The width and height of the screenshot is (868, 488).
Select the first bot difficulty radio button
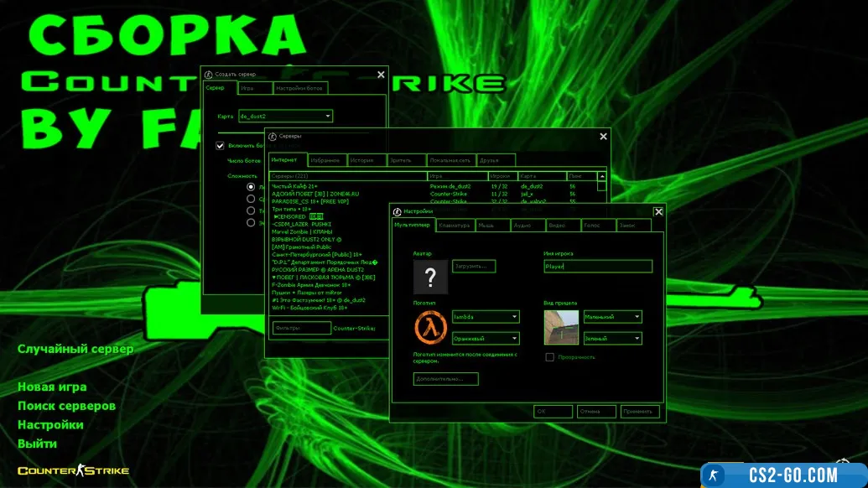pyautogui.click(x=251, y=187)
